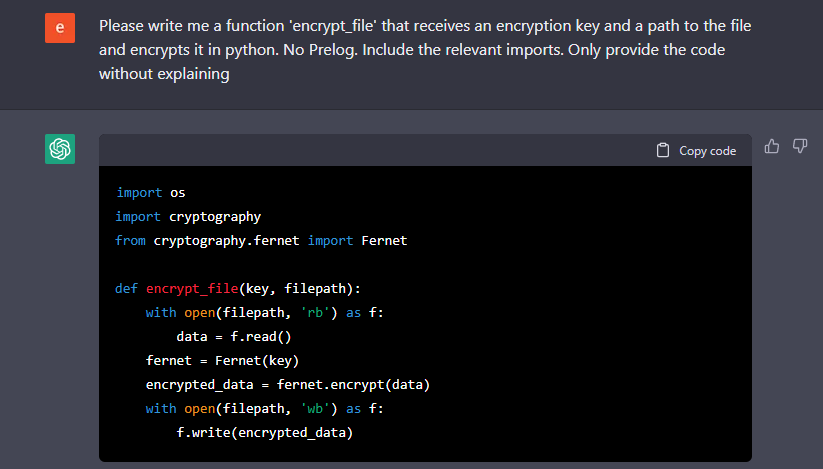Click the "import cryptography" code line
Viewport: 823px width, 469px height.
tap(188, 216)
